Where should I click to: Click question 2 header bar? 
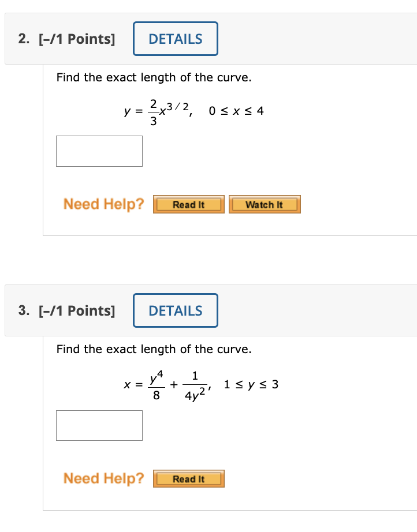pyautogui.click(x=318, y=38)
